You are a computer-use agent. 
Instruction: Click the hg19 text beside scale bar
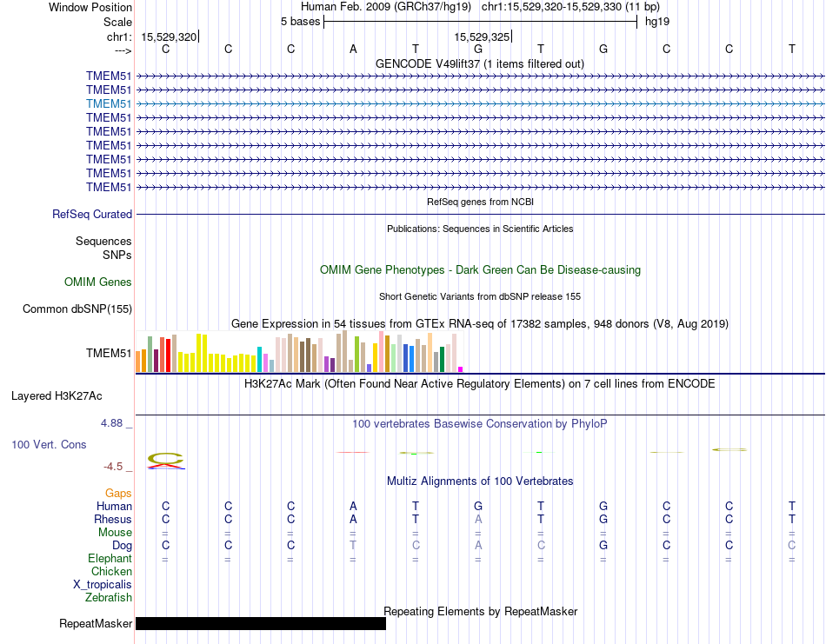pyautogui.click(x=657, y=22)
